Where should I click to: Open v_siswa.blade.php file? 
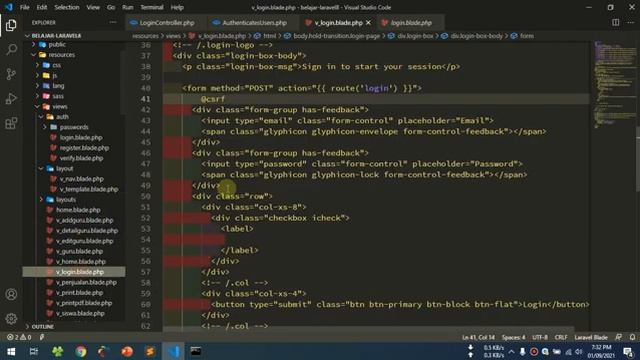click(80, 313)
